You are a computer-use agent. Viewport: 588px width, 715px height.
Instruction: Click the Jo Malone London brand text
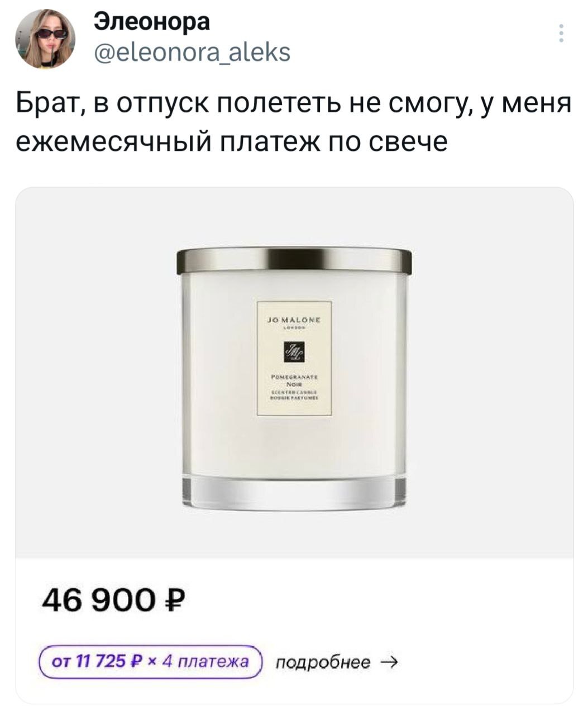pyautogui.click(x=294, y=323)
